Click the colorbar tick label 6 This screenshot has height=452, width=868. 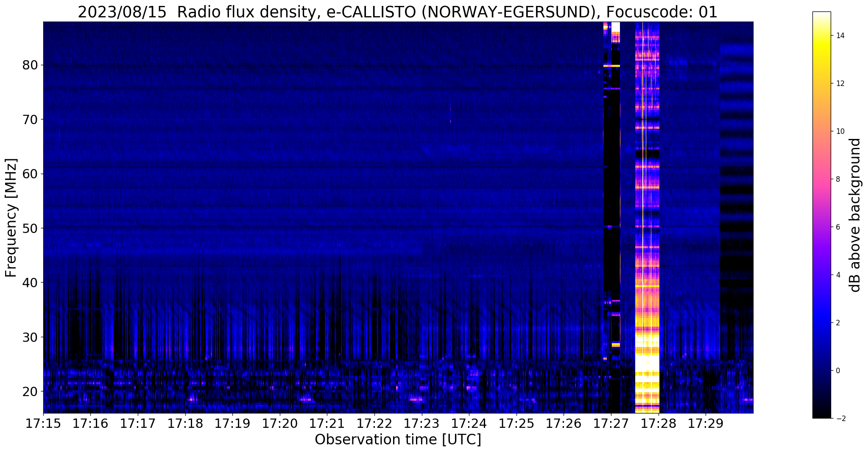click(x=837, y=227)
